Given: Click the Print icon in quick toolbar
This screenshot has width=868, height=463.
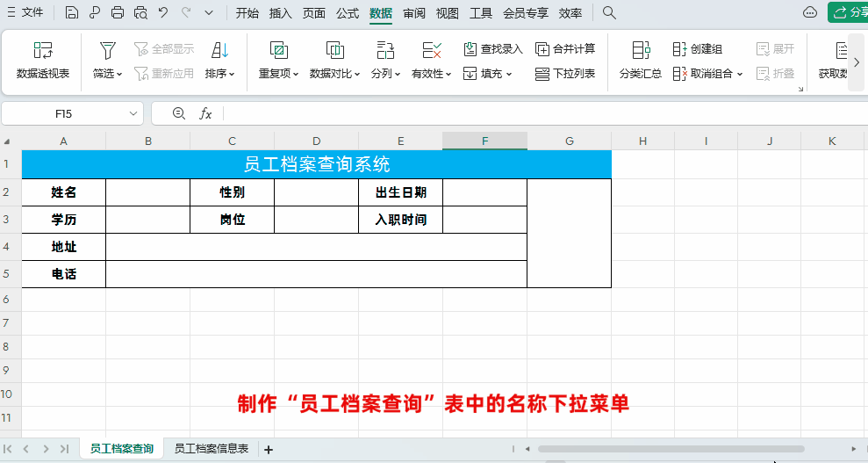Looking at the screenshot, I should click(118, 12).
